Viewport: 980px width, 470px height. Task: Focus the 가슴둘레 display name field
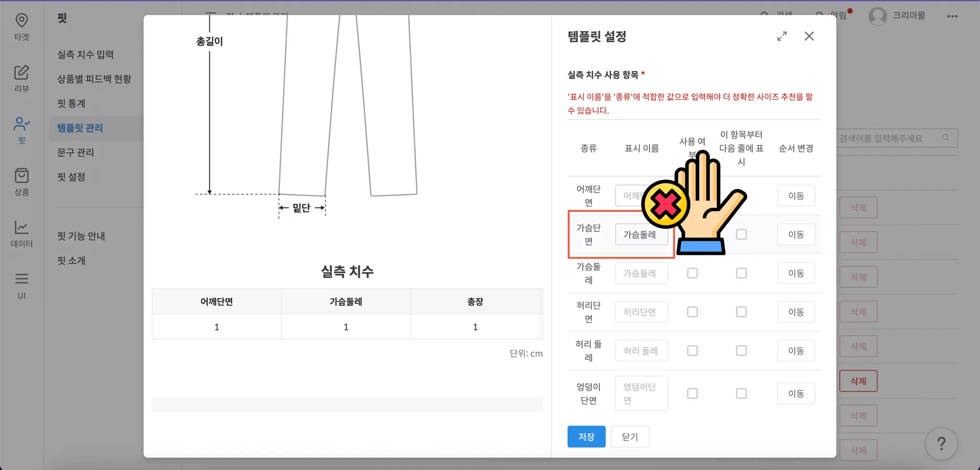point(642,273)
